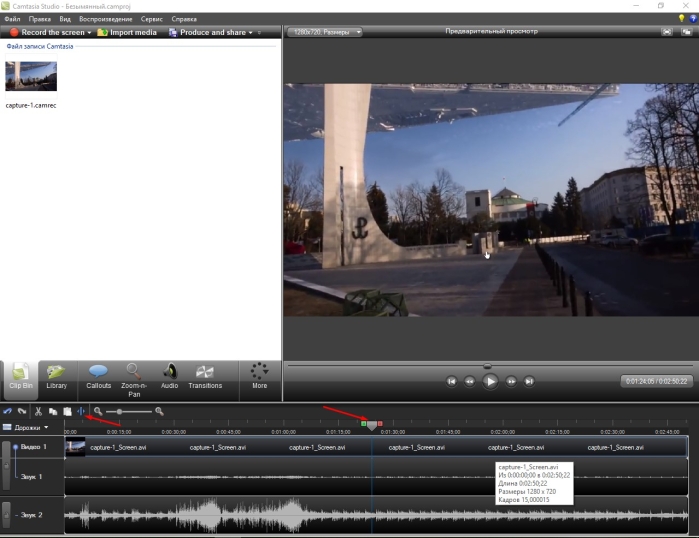Viewport: 699px width, 538px height.
Task: Step forward in preview
Action: [x=511, y=381]
